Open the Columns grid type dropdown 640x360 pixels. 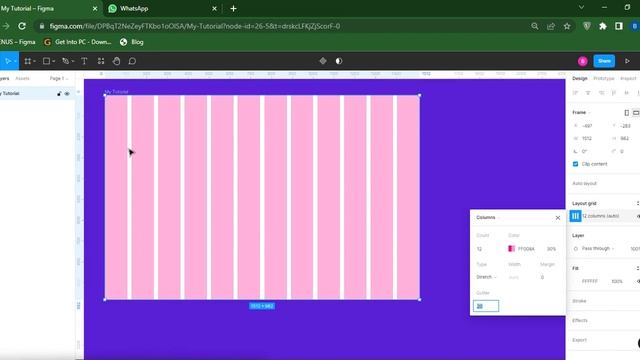(488, 218)
